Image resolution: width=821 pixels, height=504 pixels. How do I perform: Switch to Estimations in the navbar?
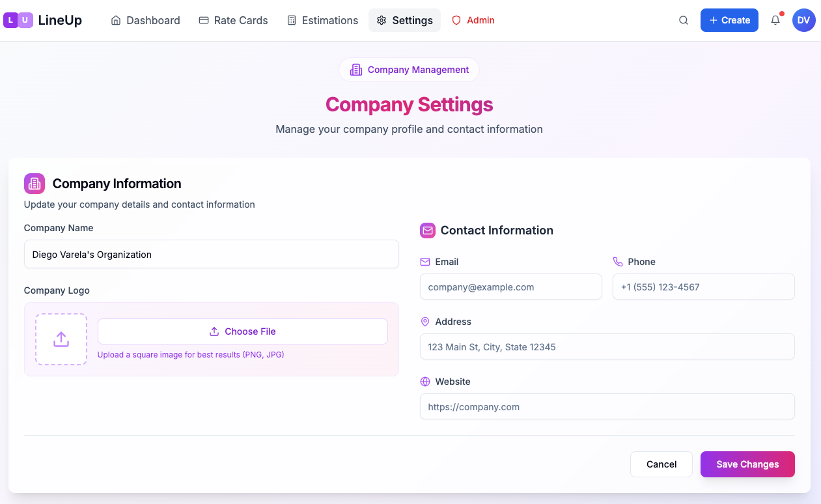click(x=322, y=20)
